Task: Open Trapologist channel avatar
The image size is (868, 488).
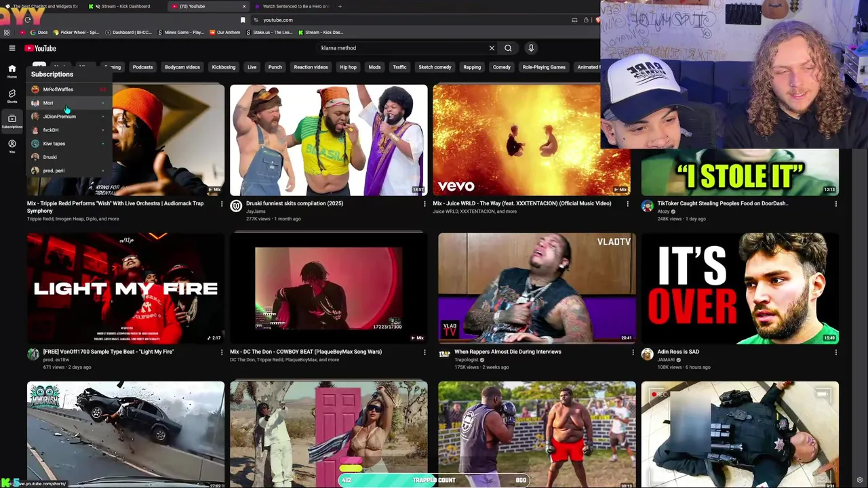Action: click(444, 354)
